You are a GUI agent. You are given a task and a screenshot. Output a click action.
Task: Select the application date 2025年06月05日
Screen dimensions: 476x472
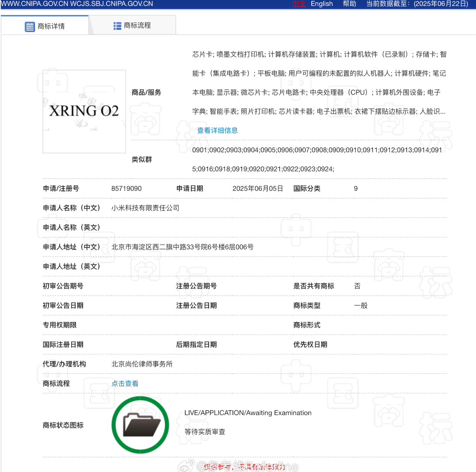(258, 189)
